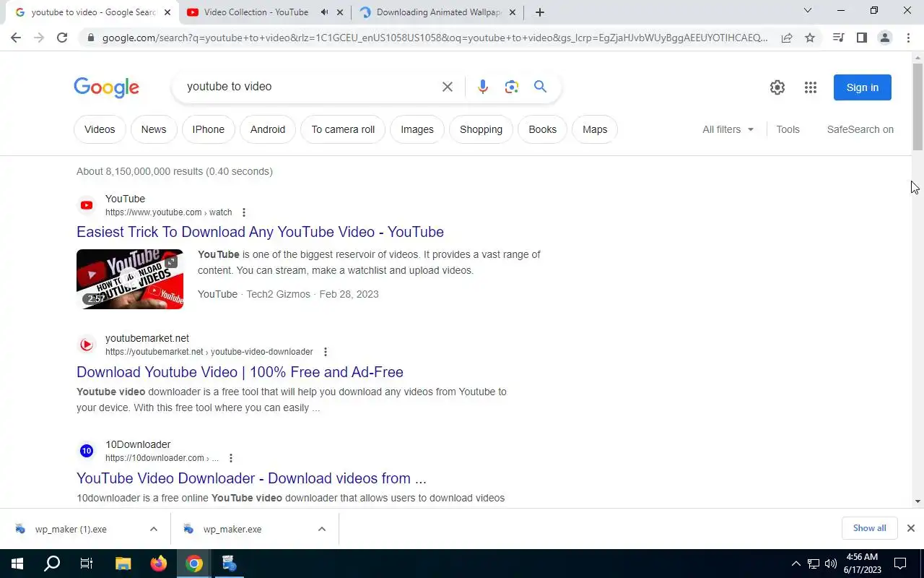Open wp_maker.exe downloaded file

pos(232,529)
